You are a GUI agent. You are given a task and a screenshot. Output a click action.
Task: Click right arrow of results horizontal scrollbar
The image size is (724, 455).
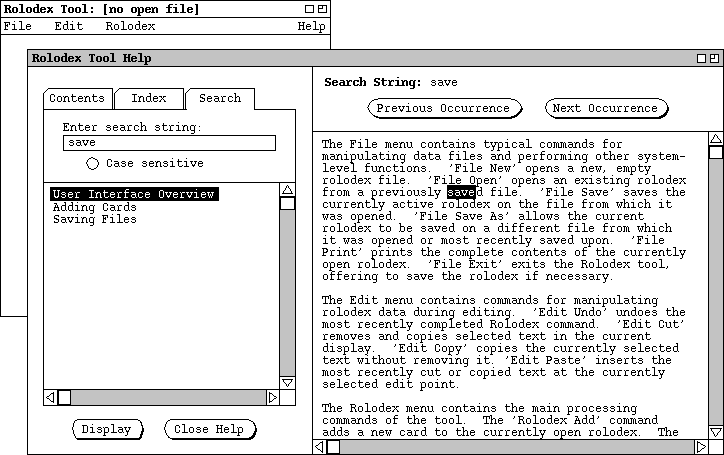point(272,397)
